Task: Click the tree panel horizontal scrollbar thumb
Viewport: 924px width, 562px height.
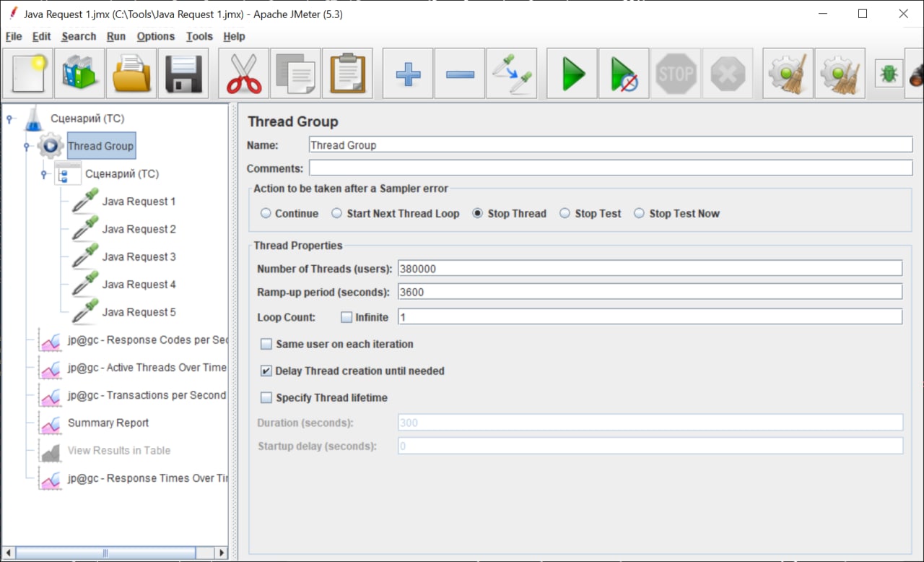Action: [105, 553]
